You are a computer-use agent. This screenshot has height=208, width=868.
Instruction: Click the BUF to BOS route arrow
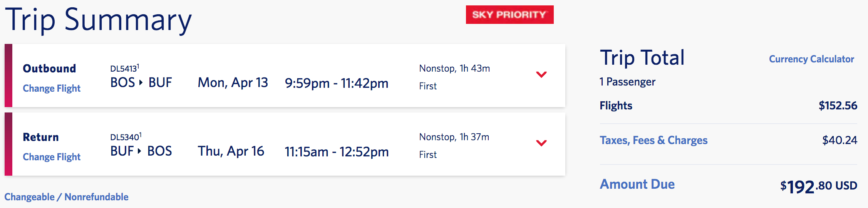pyautogui.click(x=140, y=151)
